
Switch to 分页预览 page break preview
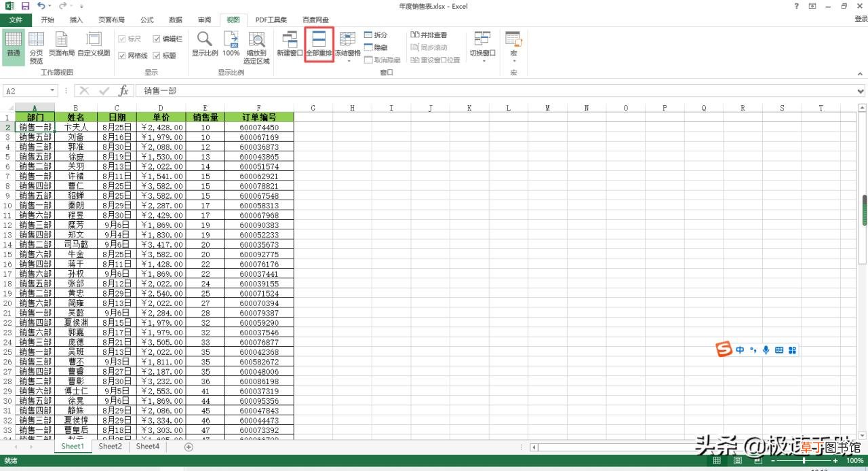tap(36, 48)
